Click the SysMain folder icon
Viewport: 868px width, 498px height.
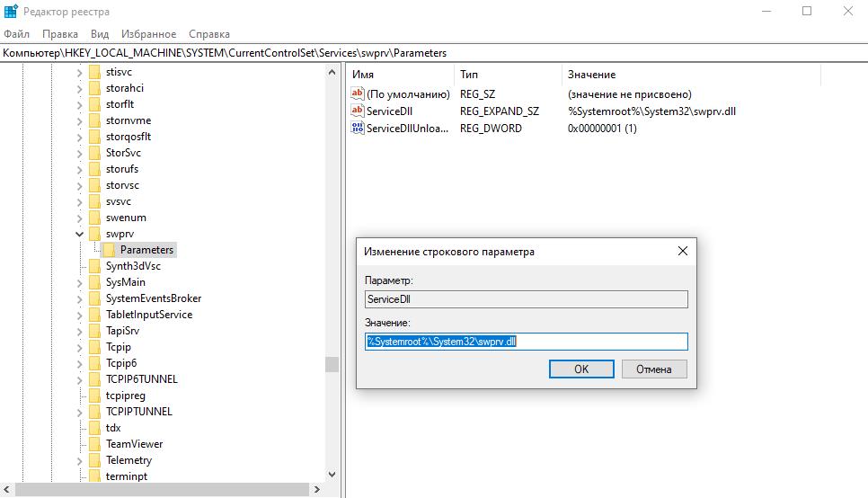point(94,282)
